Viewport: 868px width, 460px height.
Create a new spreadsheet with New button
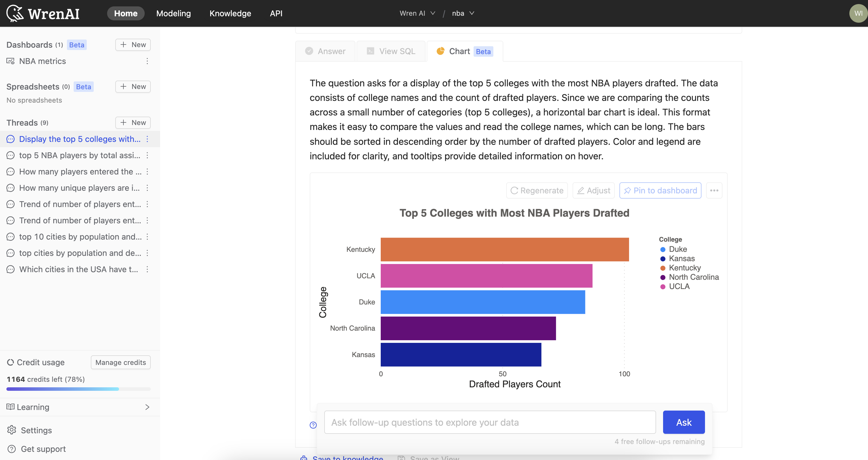coord(133,86)
